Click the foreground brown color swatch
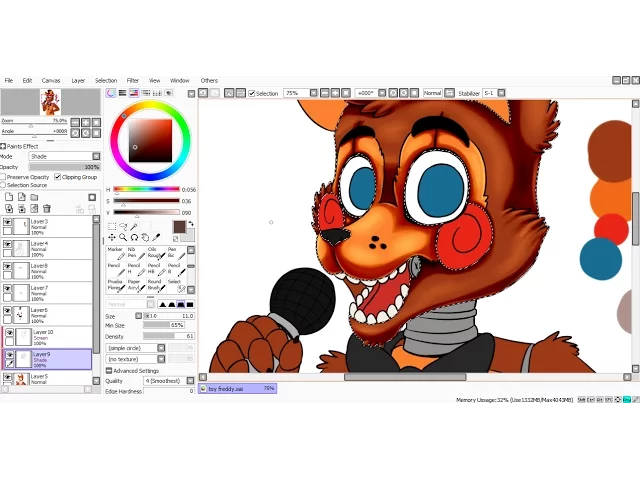 coord(179,227)
